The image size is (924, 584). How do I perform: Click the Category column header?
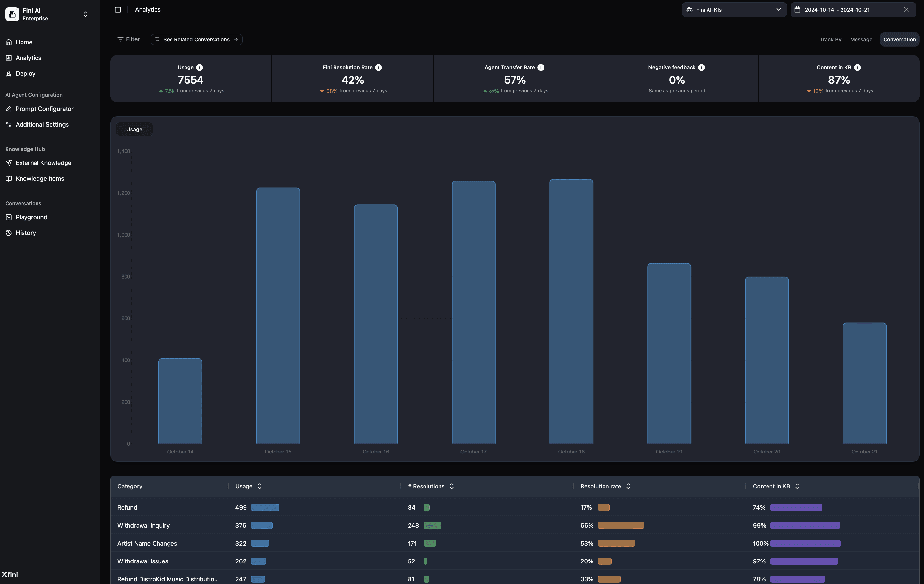click(130, 486)
